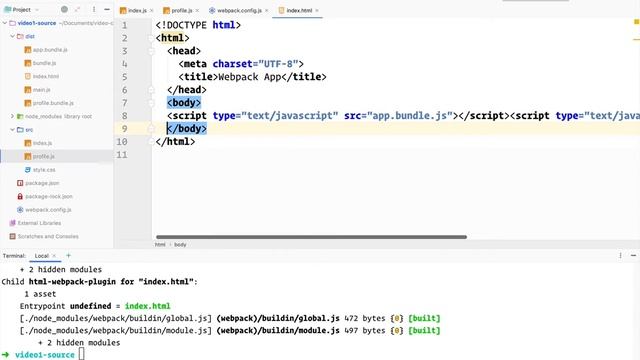Click the body breadcrumb below the editor

coord(180,245)
